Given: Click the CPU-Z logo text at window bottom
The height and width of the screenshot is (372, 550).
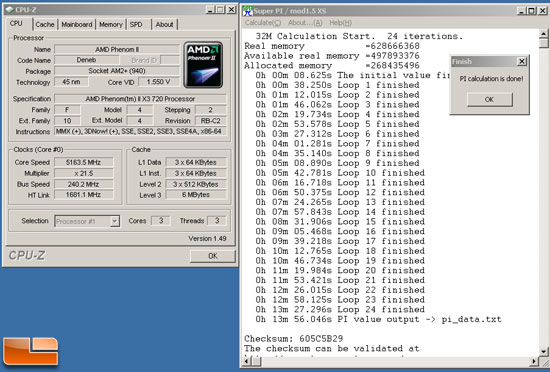Looking at the screenshot, I should (x=27, y=256).
